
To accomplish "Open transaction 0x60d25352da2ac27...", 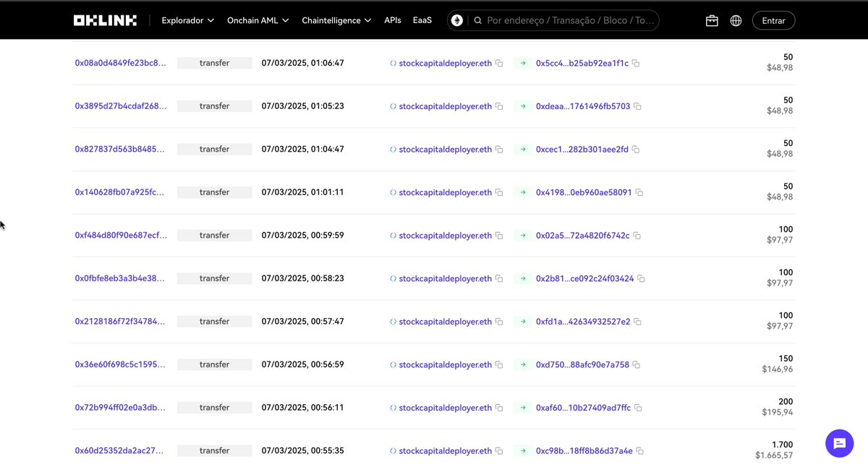I will (121, 450).
